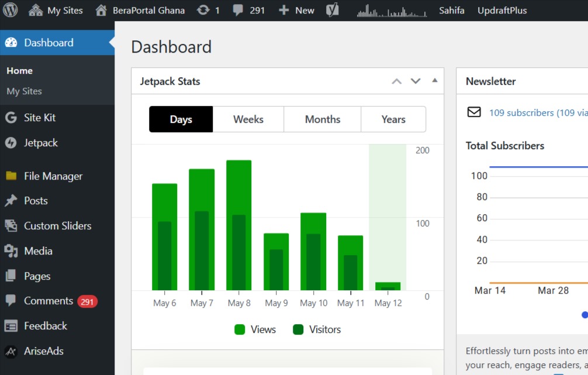Image resolution: width=588 pixels, height=375 pixels.
Task: Open comments bubble icon in admin bar
Action: [238, 10]
